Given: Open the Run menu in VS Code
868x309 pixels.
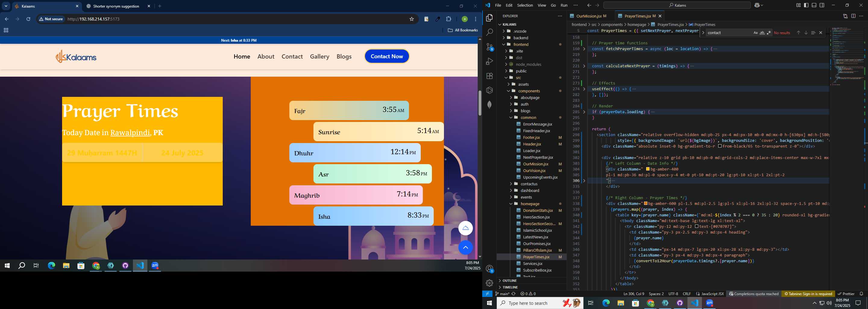Looking at the screenshot, I should point(564,5).
